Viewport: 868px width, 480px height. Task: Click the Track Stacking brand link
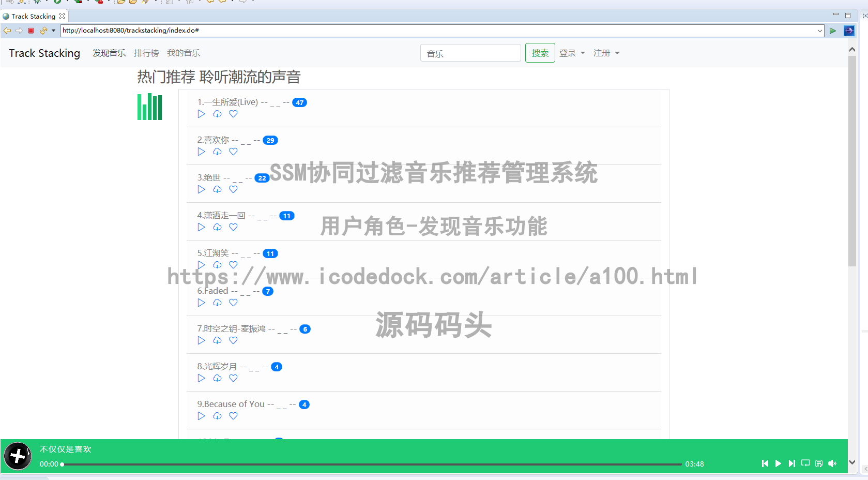(44, 53)
